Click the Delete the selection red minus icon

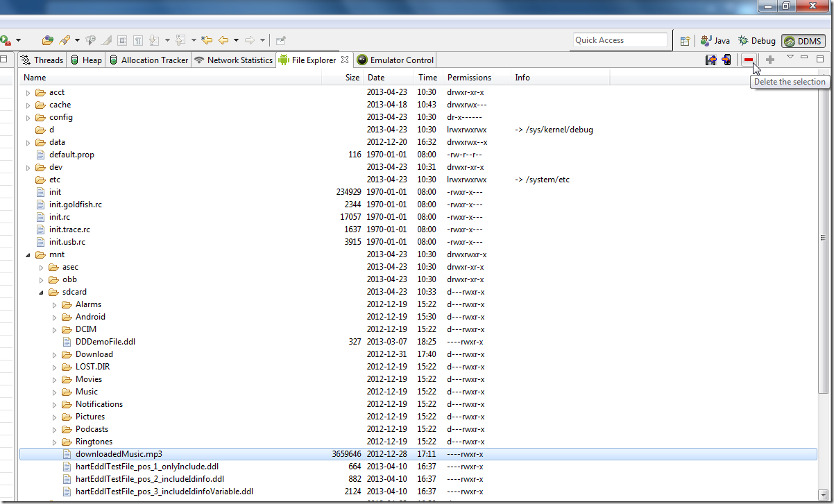[x=748, y=60]
